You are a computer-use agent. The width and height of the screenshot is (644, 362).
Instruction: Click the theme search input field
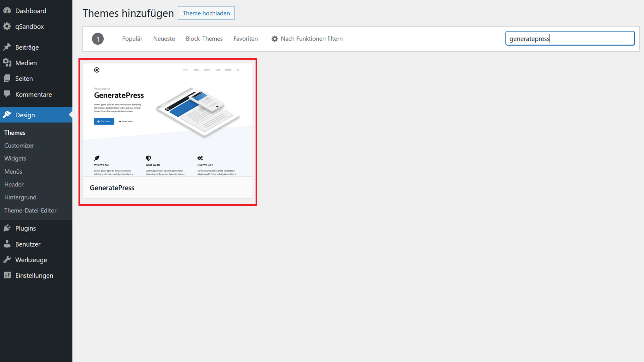(570, 38)
